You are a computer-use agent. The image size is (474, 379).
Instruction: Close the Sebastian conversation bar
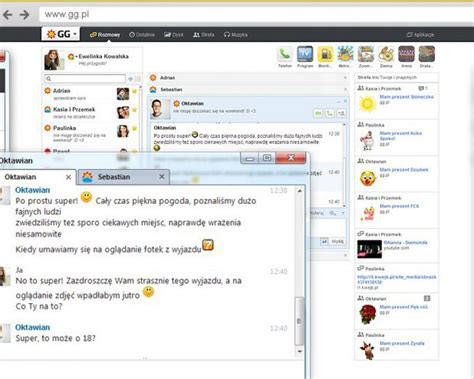point(345,90)
